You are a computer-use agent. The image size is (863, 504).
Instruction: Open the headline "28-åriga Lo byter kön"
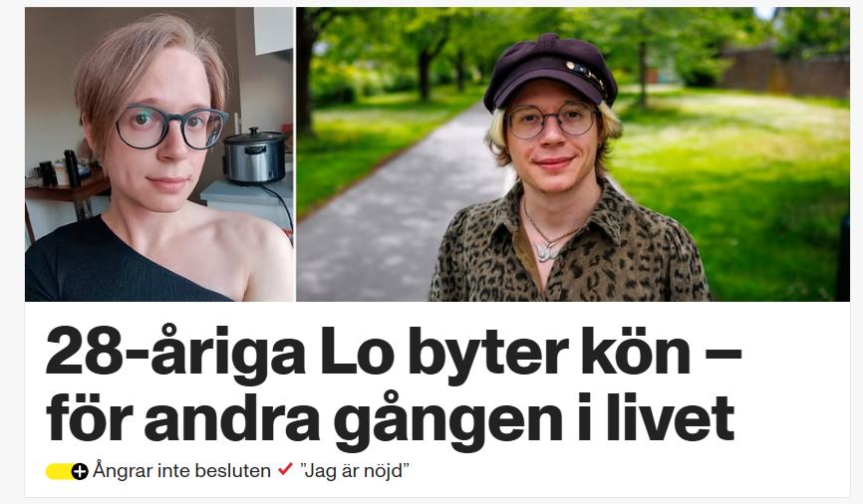(394, 351)
